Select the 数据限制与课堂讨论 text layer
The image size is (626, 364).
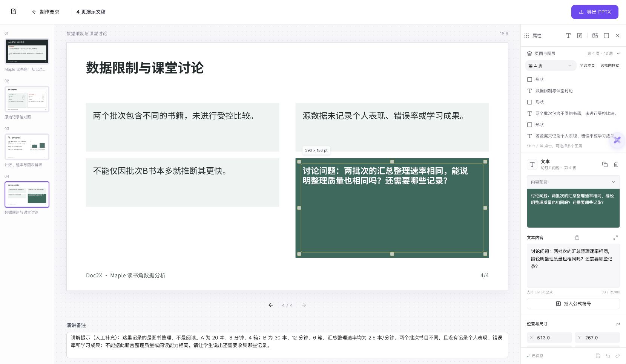pyautogui.click(x=573, y=91)
